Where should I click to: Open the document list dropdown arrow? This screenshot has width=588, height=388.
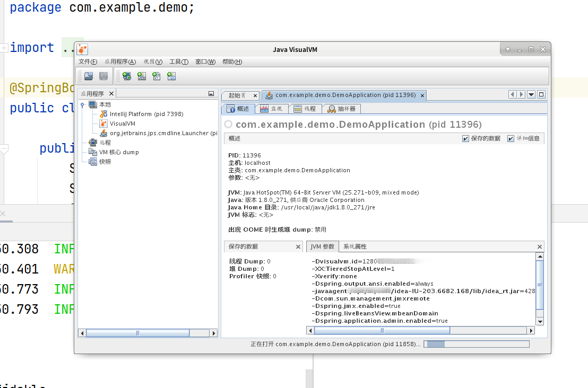point(531,95)
